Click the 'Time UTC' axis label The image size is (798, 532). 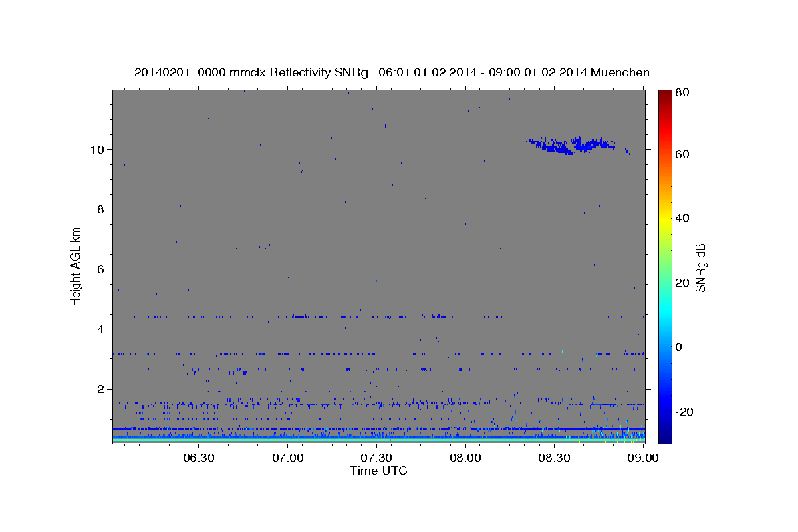(378, 471)
